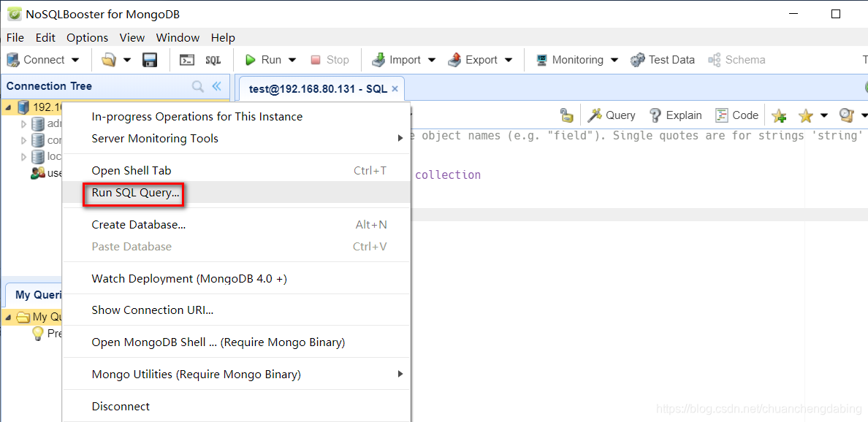The height and width of the screenshot is (422, 868).
Task: Open the File menu
Action: 15,38
